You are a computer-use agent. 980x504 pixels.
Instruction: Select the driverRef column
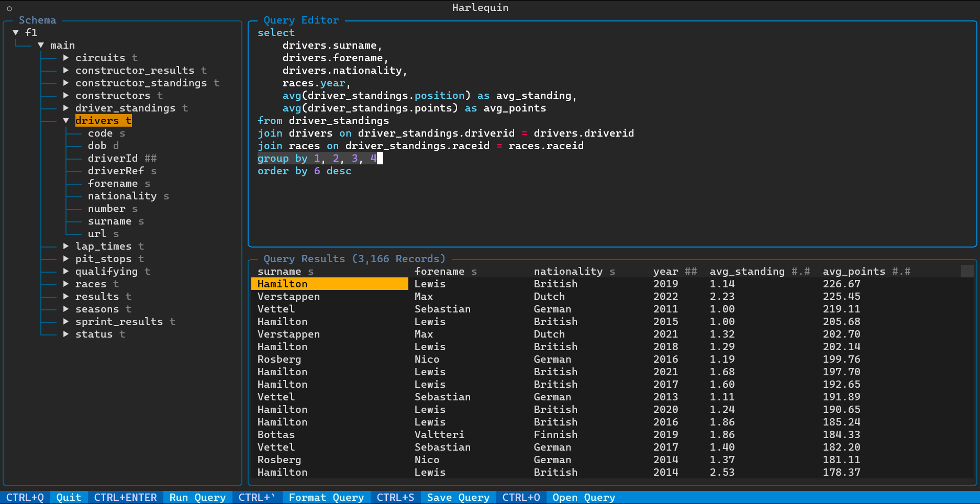122,171
